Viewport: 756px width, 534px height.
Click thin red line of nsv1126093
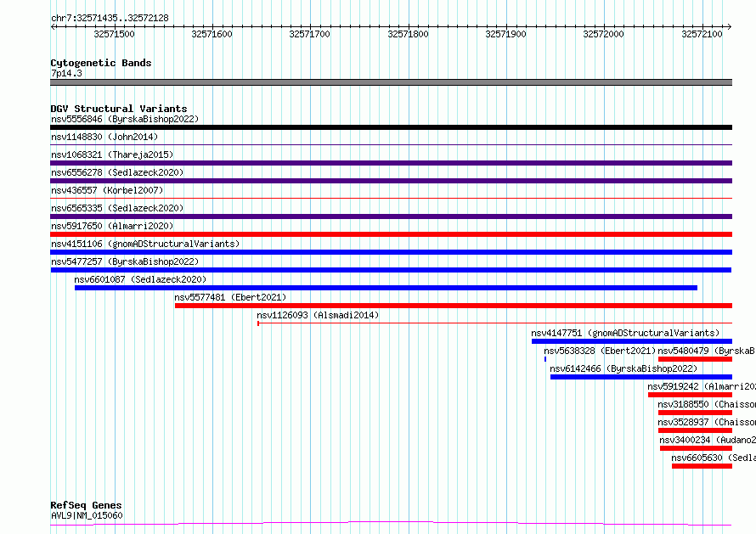[494, 323]
